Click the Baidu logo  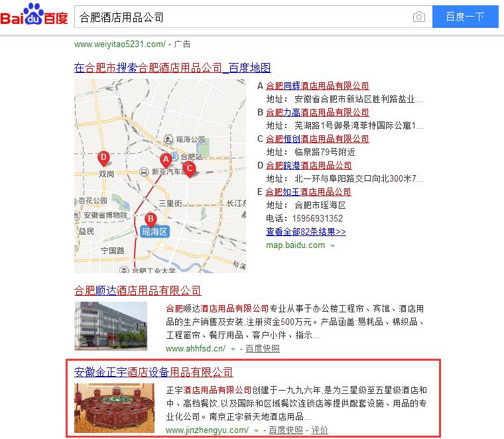point(34,15)
